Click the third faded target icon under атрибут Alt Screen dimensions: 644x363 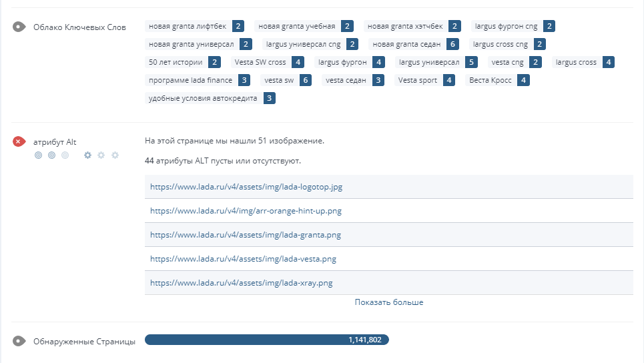[65, 155]
